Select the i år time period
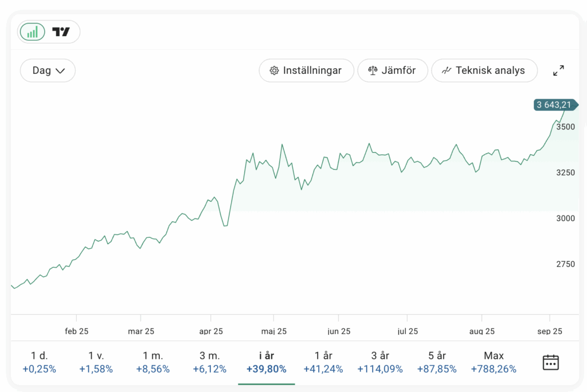Viewport: 587px width, 392px height. pos(266,362)
